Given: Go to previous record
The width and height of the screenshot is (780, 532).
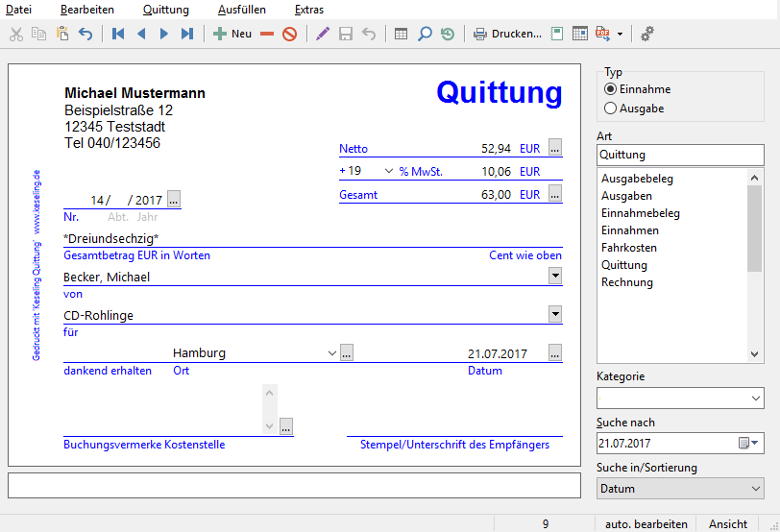Looking at the screenshot, I should tap(141, 34).
